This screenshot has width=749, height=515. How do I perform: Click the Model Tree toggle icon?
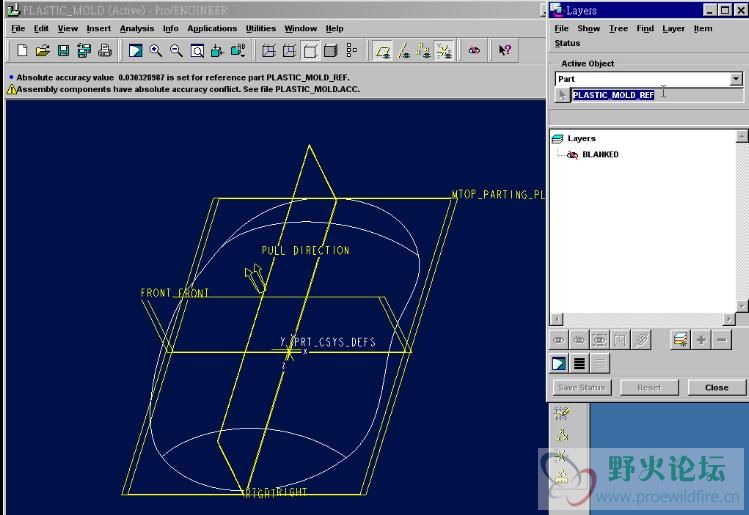[352, 50]
